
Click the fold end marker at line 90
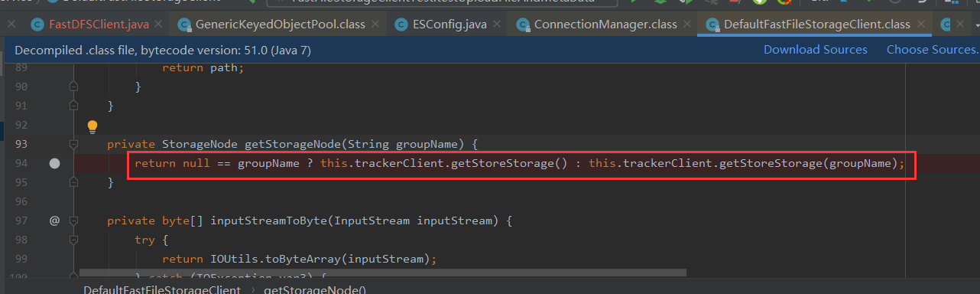(74, 87)
